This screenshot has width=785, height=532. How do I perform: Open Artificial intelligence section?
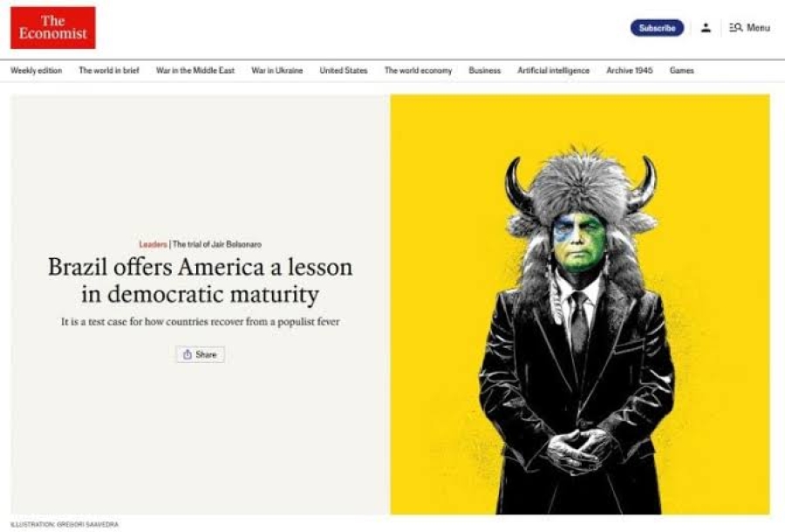(x=553, y=71)
